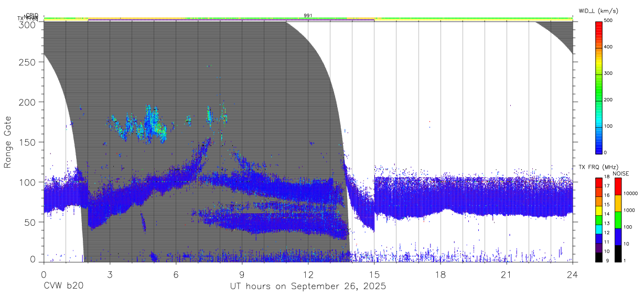
Task: Click the 'CVW b20' radar label
Action: point(63,287)
